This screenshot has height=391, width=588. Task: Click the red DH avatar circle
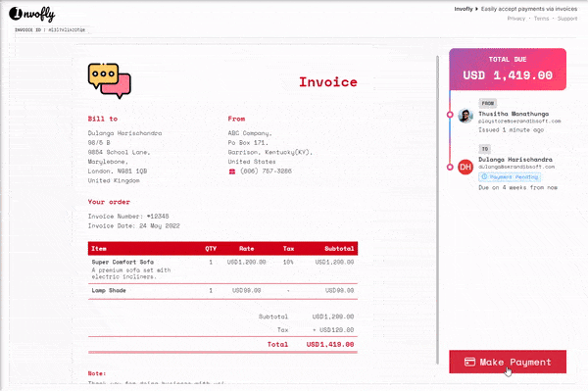coord(465,167)
